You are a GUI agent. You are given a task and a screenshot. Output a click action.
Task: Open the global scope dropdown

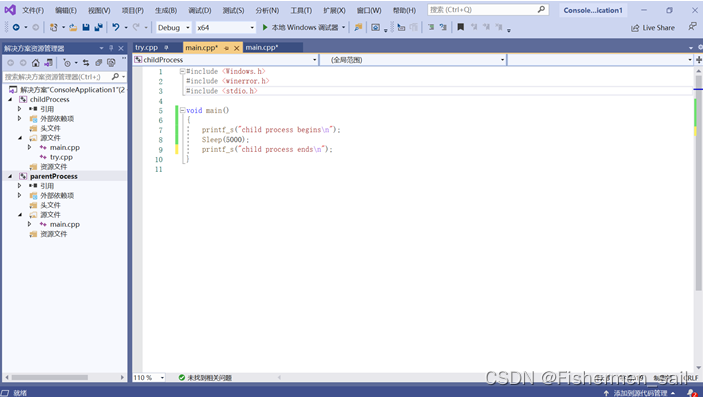[x=413, y=60]
